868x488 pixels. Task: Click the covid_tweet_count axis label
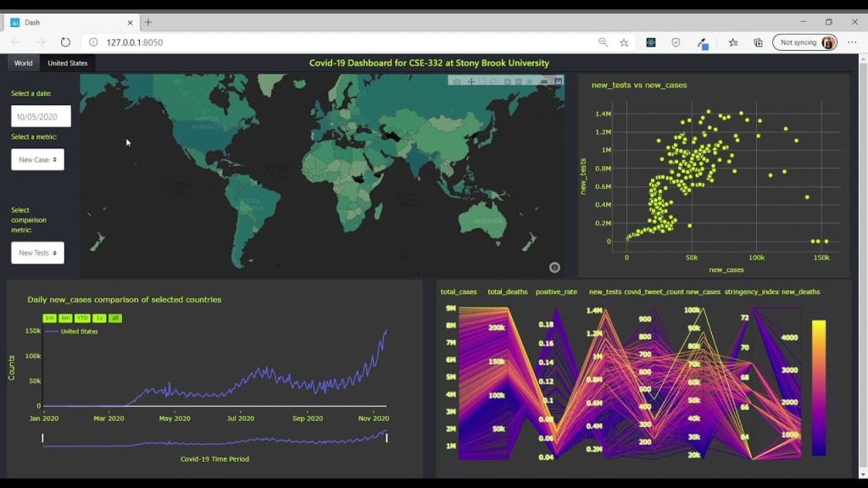[x=654, y=291]
